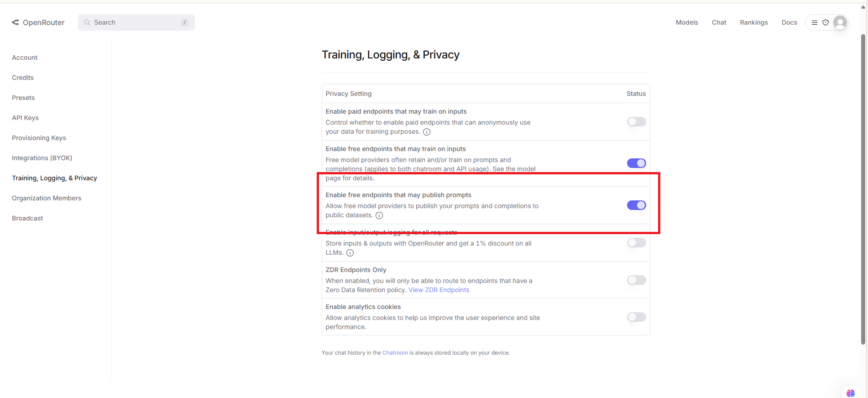Click the OpenRouter logo icon
Image resolution: width=868 pixels, height=398 pixels.
pyautogui.click(x=16, y=22)
